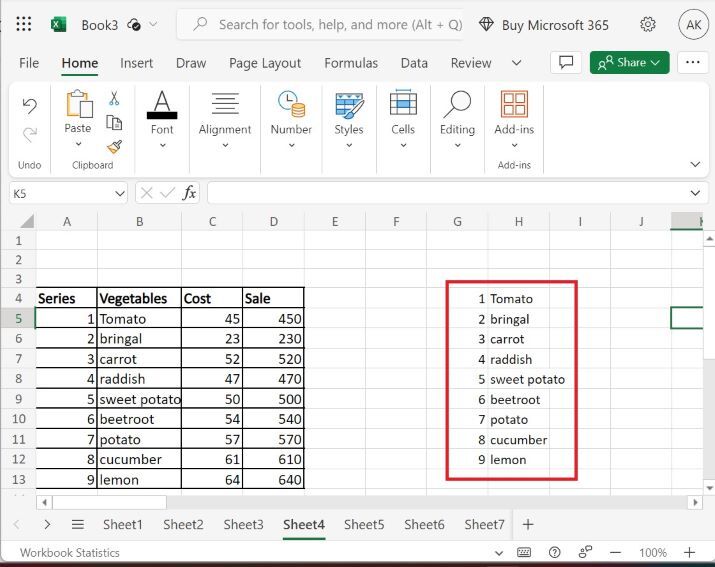715x567 pixels.
Task: Click the Buy Microsoft 365 diamond icon
Action: tap(486, 25)
